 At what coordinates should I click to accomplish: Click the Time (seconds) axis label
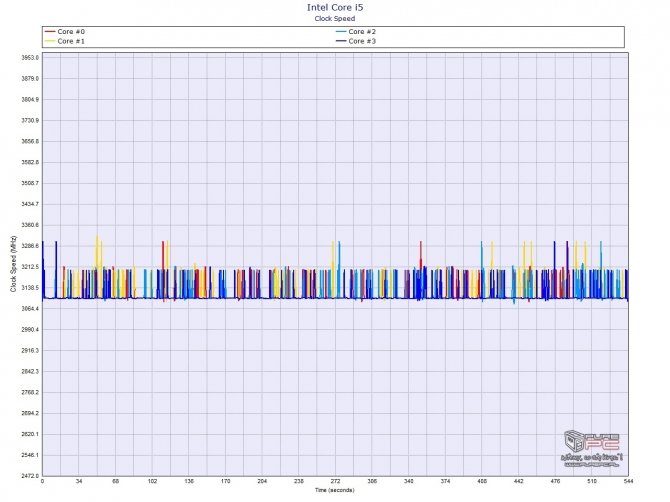coord(335,490)
